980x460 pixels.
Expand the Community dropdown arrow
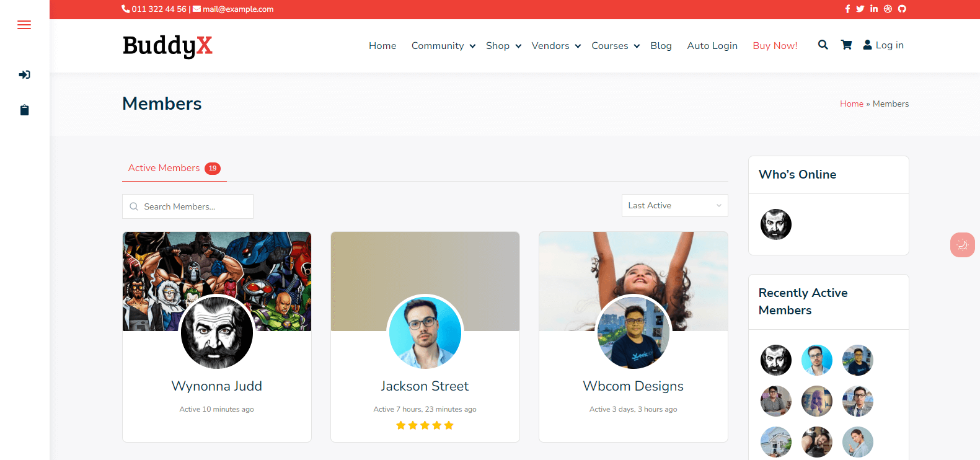pyautogui.click(x=472, y=46)
